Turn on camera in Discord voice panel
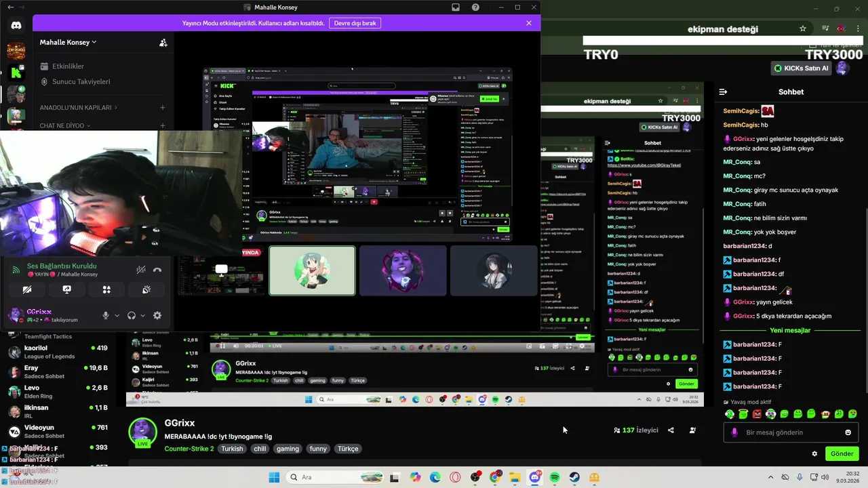The image size is (868, 488). 27,289
